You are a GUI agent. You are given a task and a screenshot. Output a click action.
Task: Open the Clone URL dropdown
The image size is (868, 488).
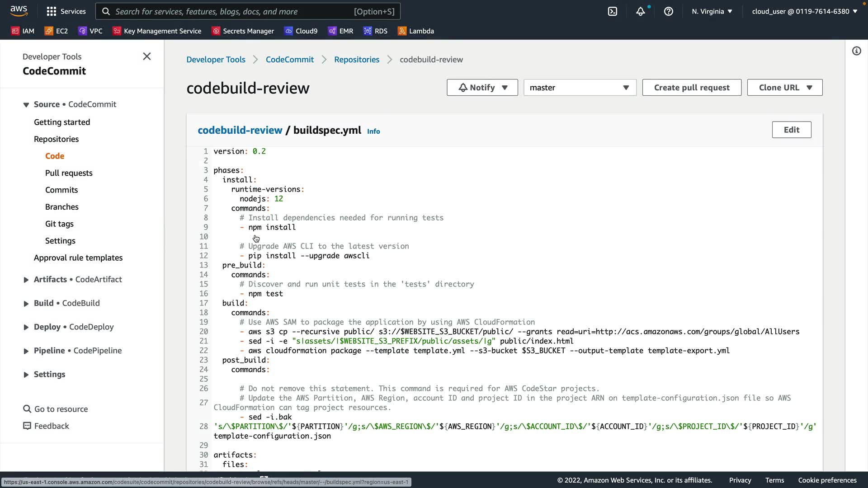click(x=784, y=88)
